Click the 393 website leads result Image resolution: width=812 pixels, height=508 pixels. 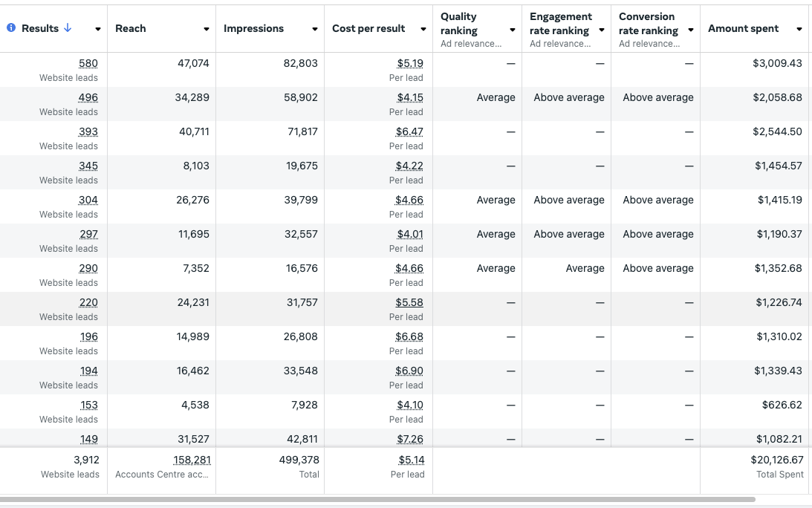click(88, 131)
